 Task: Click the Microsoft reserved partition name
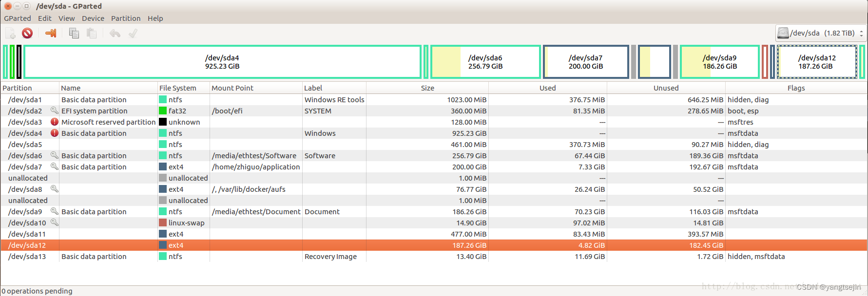click(108, 122)
